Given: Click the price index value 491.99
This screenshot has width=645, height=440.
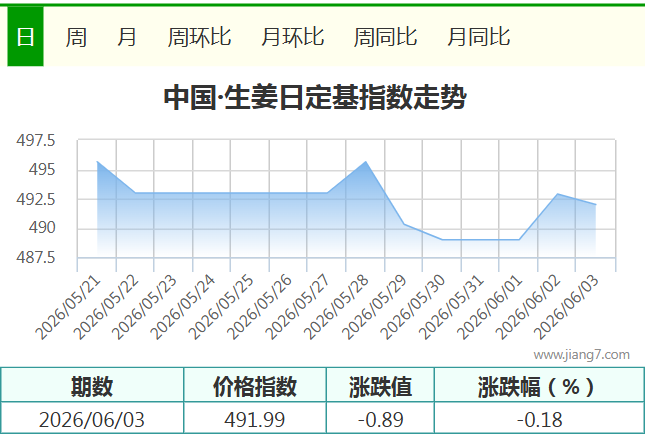Looking at the screenshot, I should coord(255,420).
